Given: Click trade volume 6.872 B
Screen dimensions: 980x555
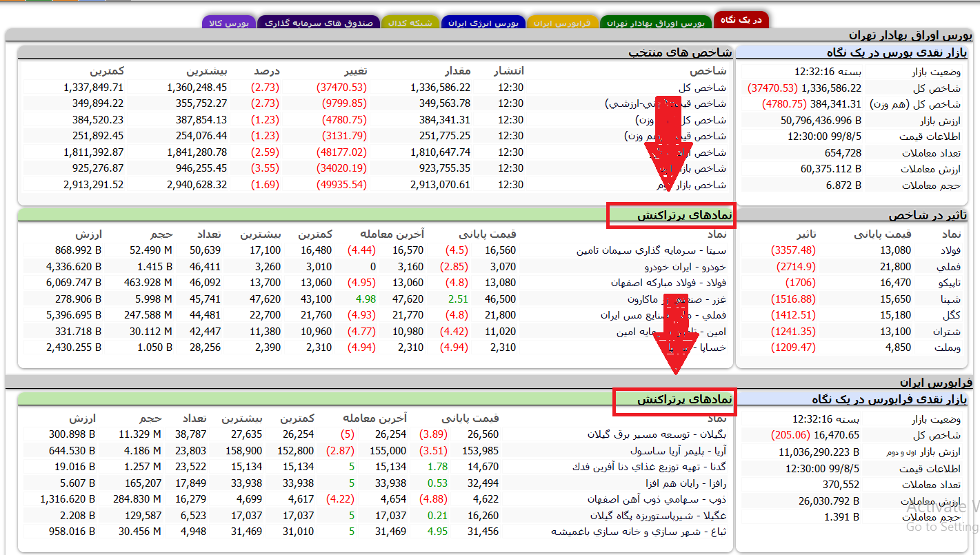Looking at the screenshot, I should [x=843, y=185].
